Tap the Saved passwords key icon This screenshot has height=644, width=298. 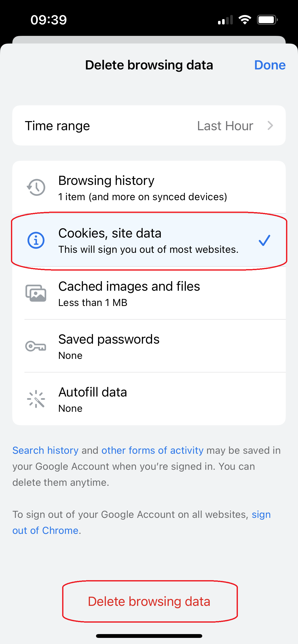[x=36, y=346]
